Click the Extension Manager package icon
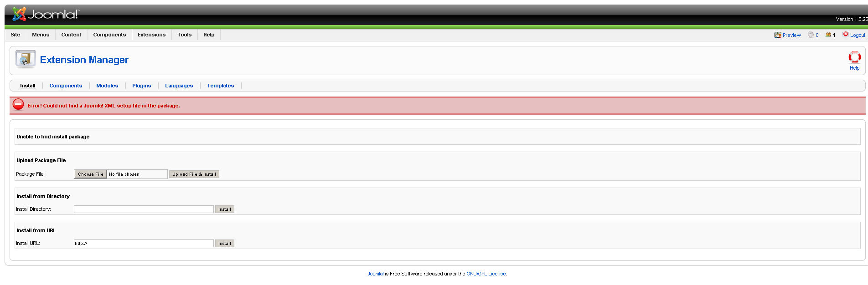 point(25,60)
